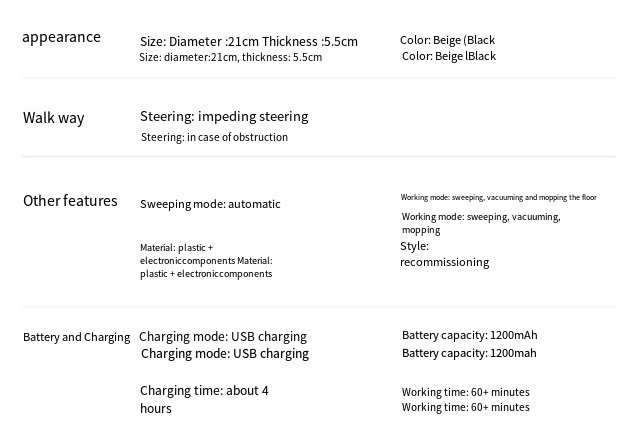641x448 pixels.
Task: Click "Charging time: about 4" text
Action: (204, 391)
